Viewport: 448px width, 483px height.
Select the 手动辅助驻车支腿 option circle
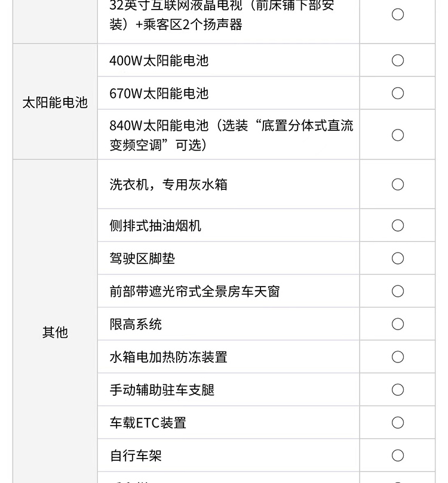(x=398, y=390)
